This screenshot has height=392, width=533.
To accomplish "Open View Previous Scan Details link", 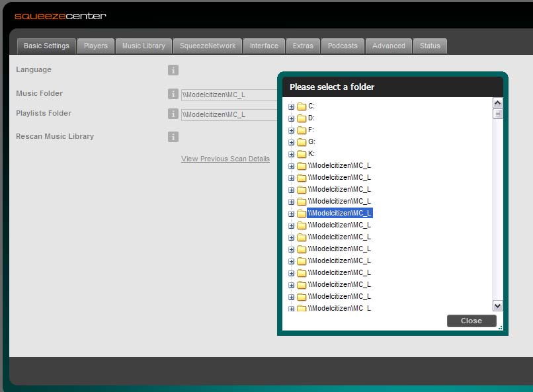I will click(x=225, y=159).
